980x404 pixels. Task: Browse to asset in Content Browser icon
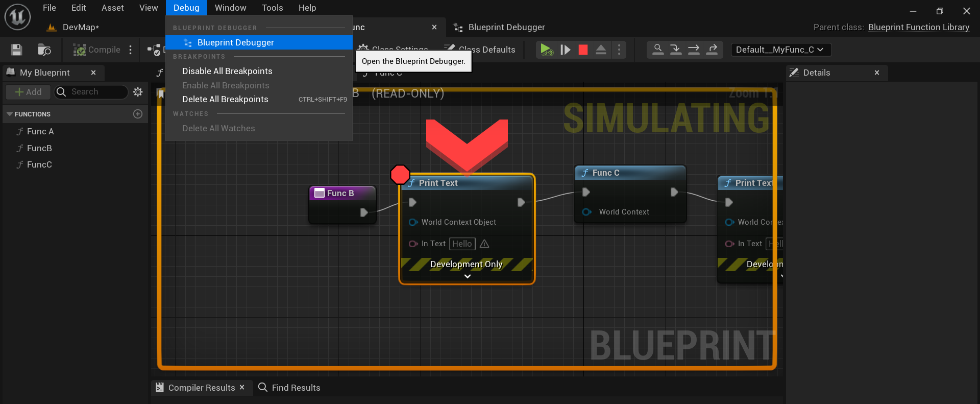coord(44,50)
